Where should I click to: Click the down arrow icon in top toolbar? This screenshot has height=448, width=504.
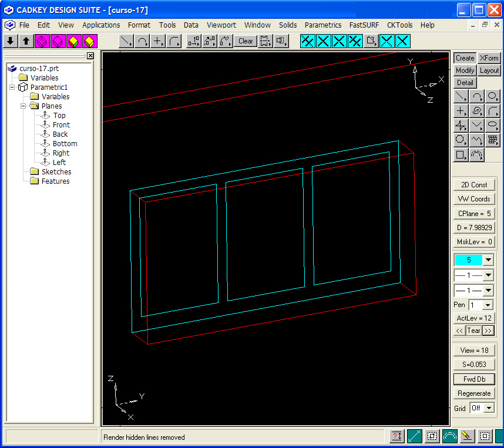[11, 41]
